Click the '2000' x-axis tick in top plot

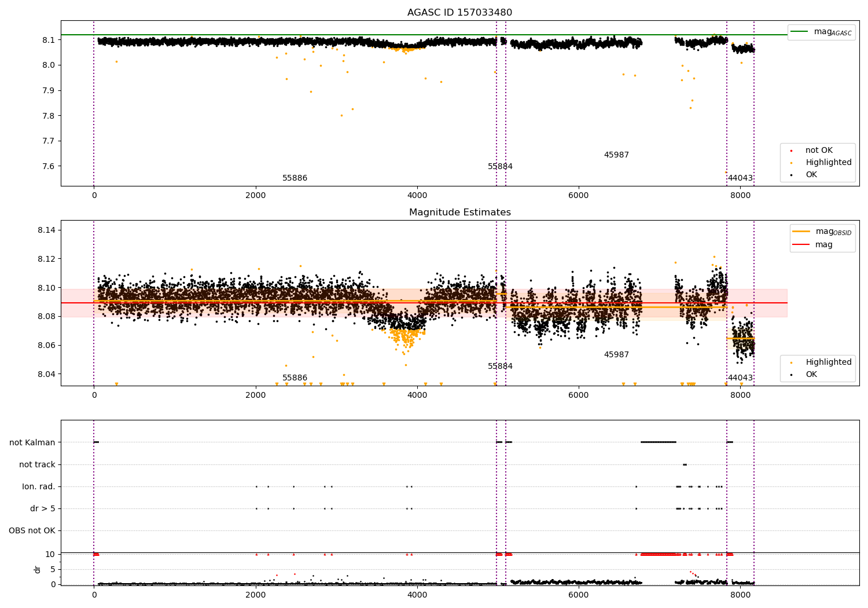[256, 196]
